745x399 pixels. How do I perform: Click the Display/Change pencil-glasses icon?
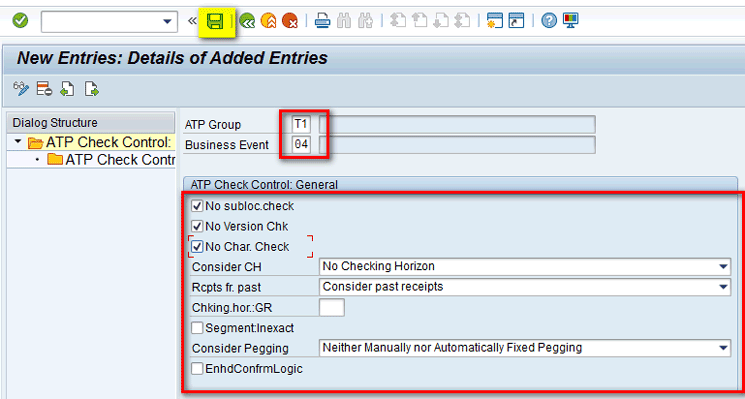(21, 89)
